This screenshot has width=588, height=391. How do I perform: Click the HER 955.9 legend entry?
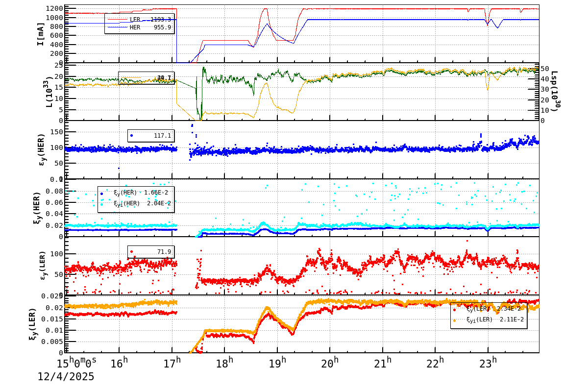[139, 27]
